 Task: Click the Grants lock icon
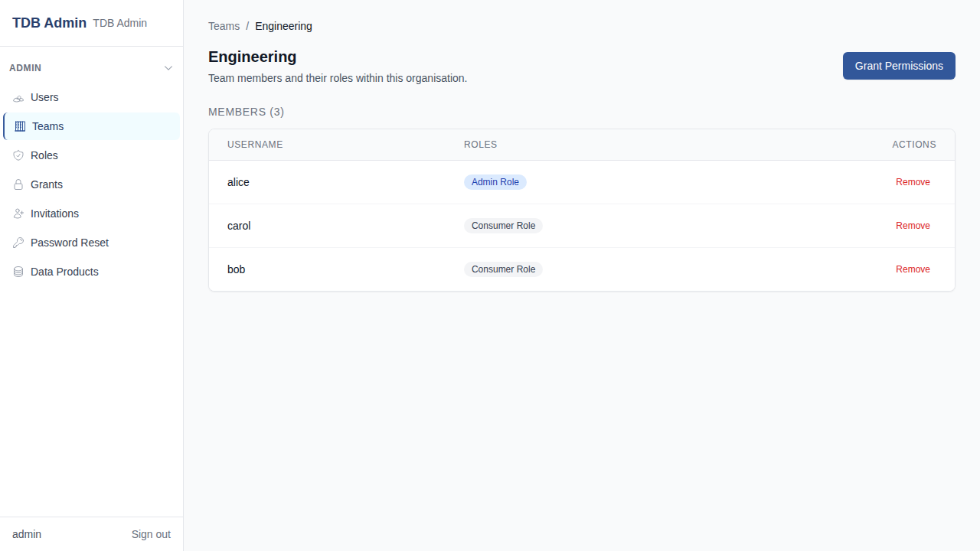(18, 184)
